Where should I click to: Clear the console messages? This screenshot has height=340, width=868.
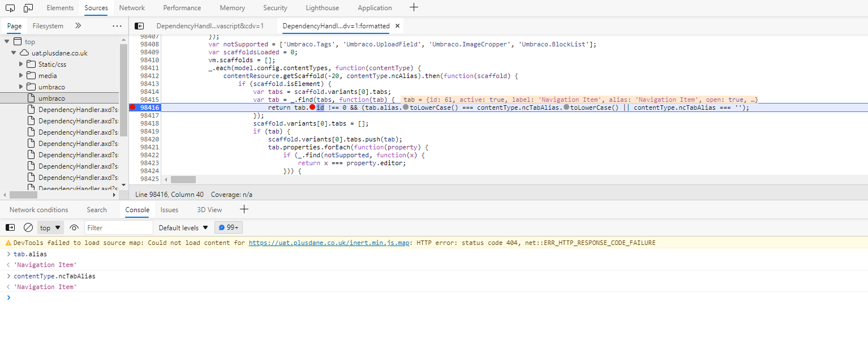click(28, 227)
